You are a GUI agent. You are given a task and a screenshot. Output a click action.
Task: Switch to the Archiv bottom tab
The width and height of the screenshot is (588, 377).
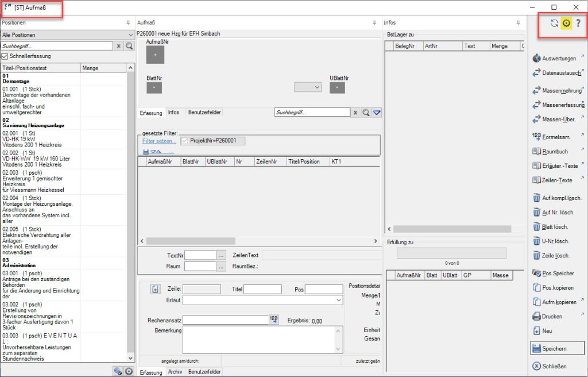click(x=175, y=372)
